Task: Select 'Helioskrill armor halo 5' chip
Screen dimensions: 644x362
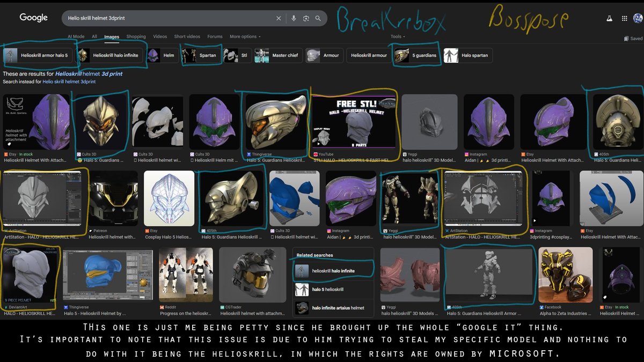Action: 36,55
